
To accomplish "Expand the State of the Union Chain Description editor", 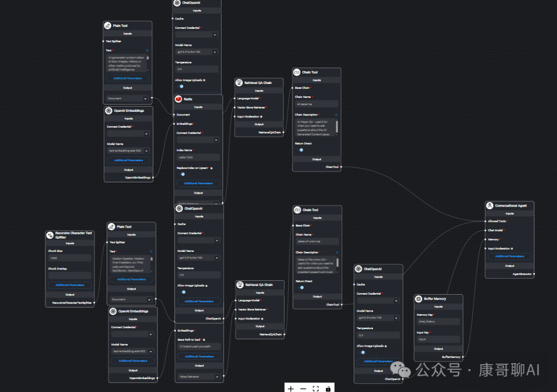I will [337, 252].
